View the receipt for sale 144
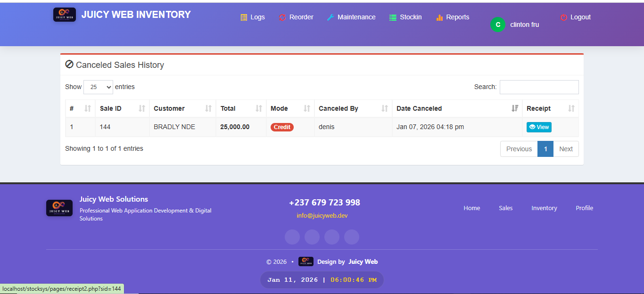The image size is (644, 294). (x=538, y=127)
